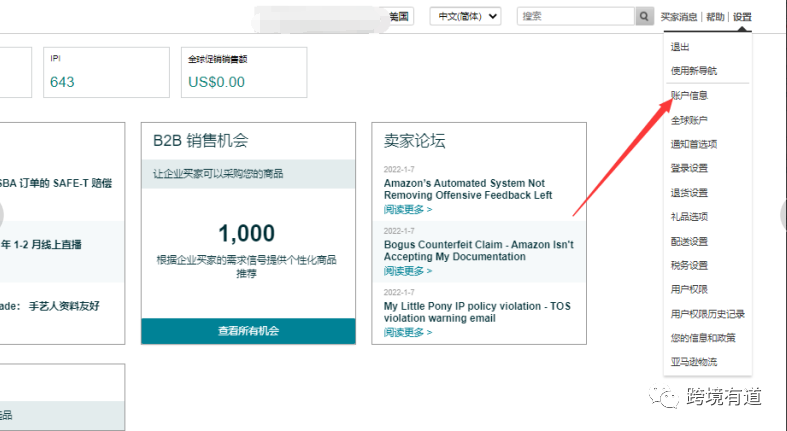
Task: Select 亚马逊物流 menu entry
Action: click(x=694, y=362)
